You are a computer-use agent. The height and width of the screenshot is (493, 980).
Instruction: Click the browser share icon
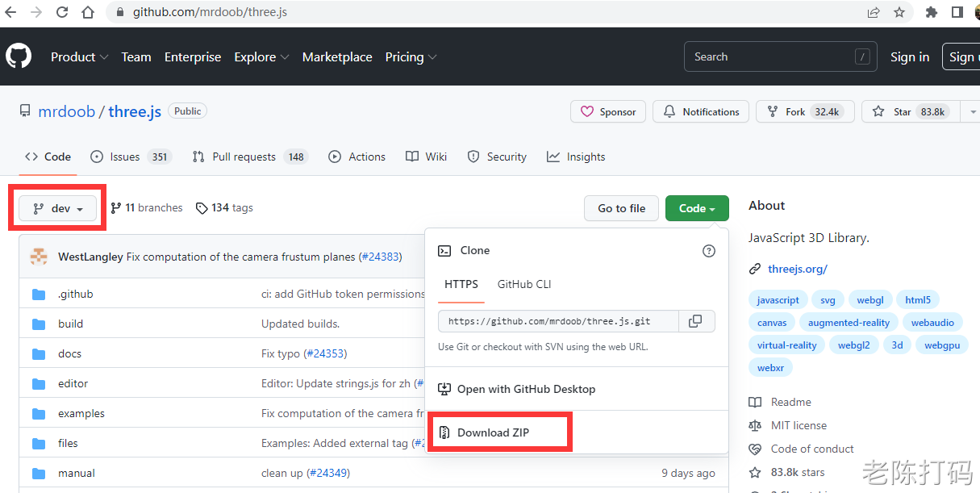874,12
